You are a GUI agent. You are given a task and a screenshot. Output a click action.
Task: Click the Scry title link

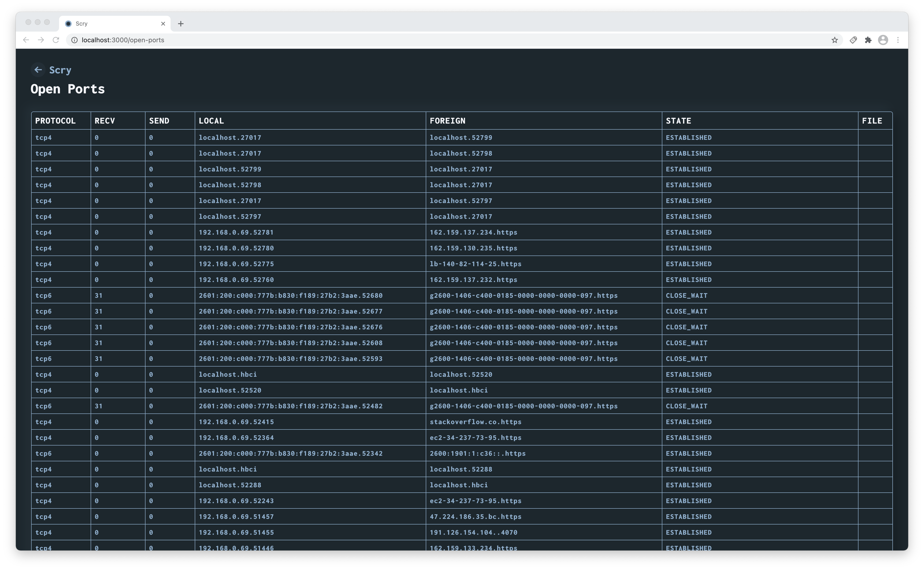point(60,70)
